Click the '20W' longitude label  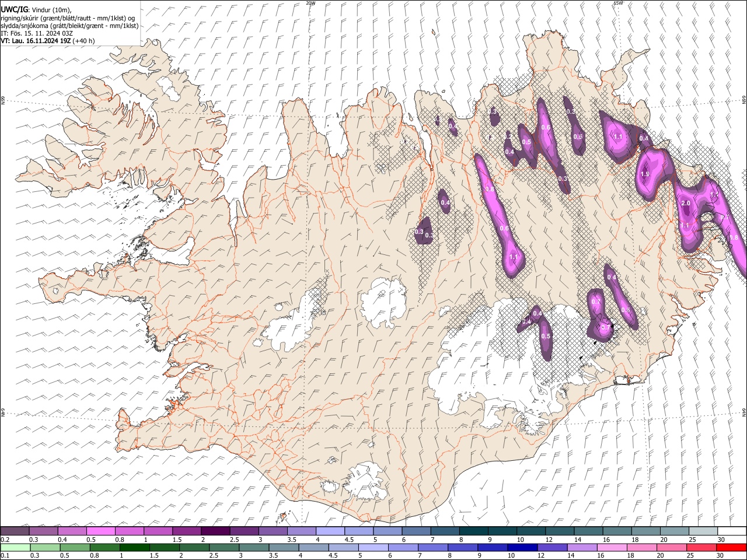point(310,3)
